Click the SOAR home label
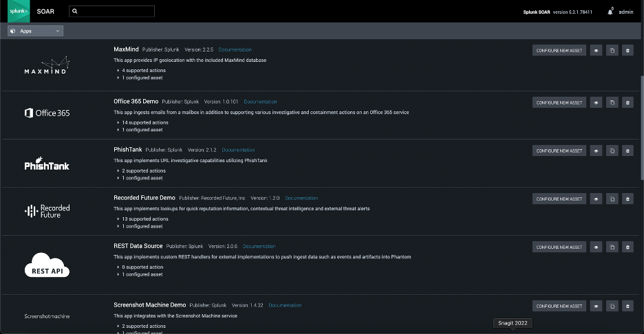 45,12
